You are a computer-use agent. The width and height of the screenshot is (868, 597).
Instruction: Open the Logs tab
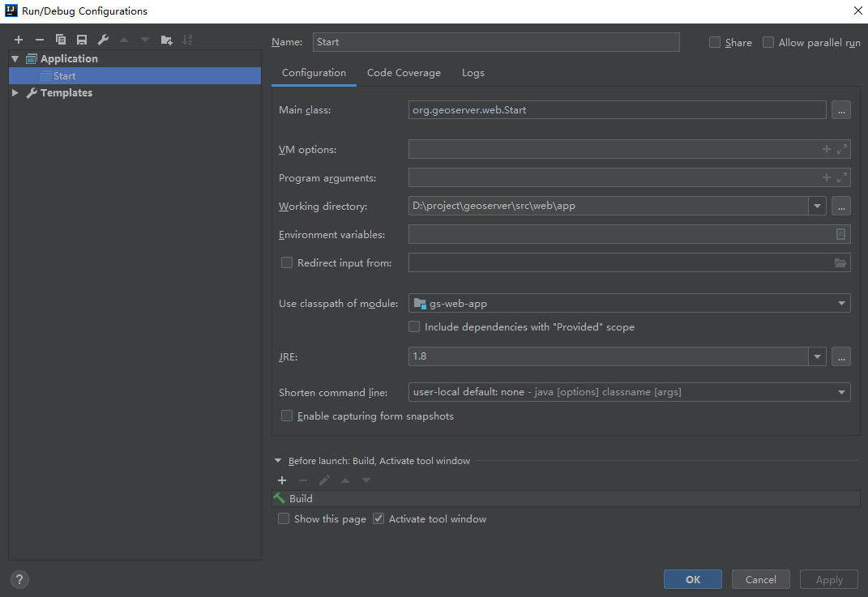[473, 73]
